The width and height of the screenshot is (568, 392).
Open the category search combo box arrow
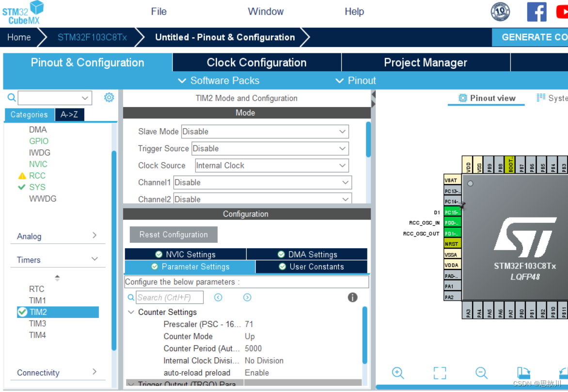click(x=85, y=98)
